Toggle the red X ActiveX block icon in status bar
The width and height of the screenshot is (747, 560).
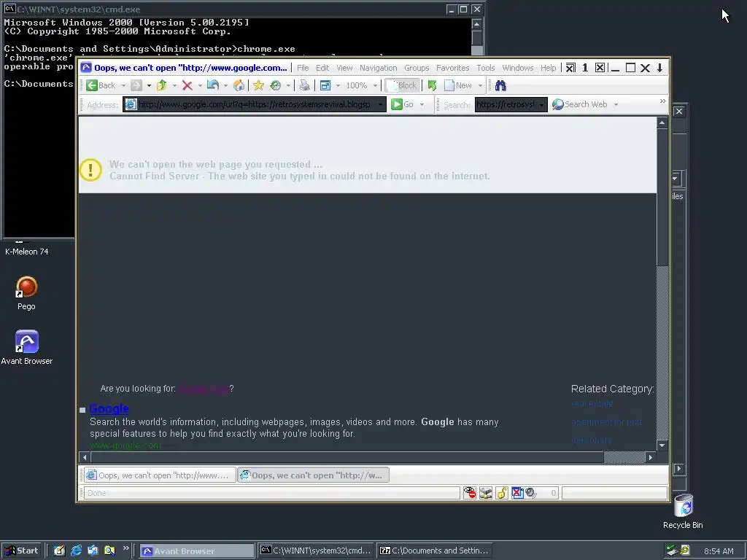pyautogui.click(x=517, y=493)
